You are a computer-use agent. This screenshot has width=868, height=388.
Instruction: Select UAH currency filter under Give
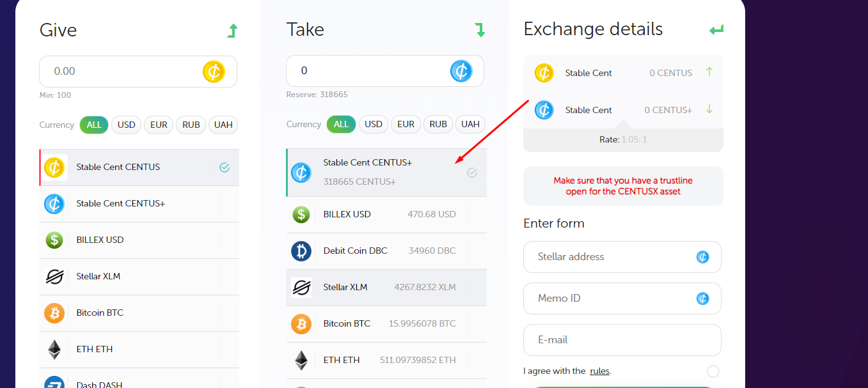coord(223,125)
